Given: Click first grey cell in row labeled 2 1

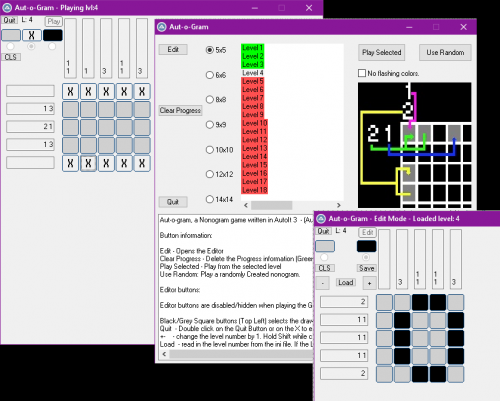Looking at the screenshot, I should pos(70,127).
